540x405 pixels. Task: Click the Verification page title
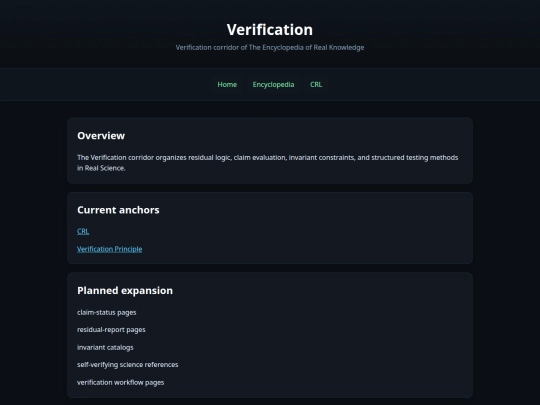[x=270, y=30]
